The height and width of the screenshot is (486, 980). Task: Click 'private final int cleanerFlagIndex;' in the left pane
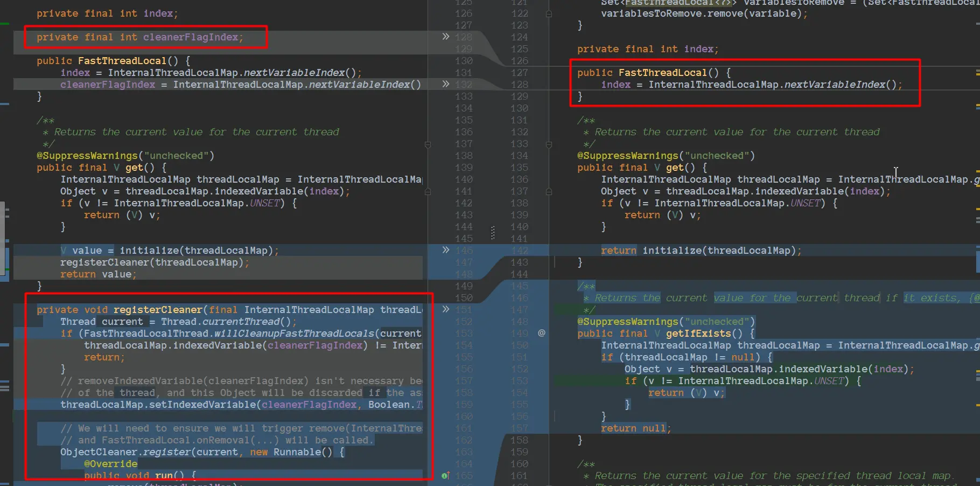point(140,37)
